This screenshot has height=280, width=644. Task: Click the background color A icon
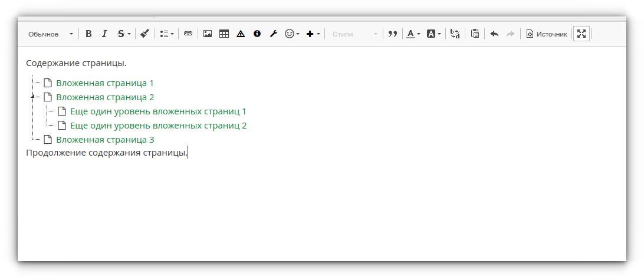431,34
